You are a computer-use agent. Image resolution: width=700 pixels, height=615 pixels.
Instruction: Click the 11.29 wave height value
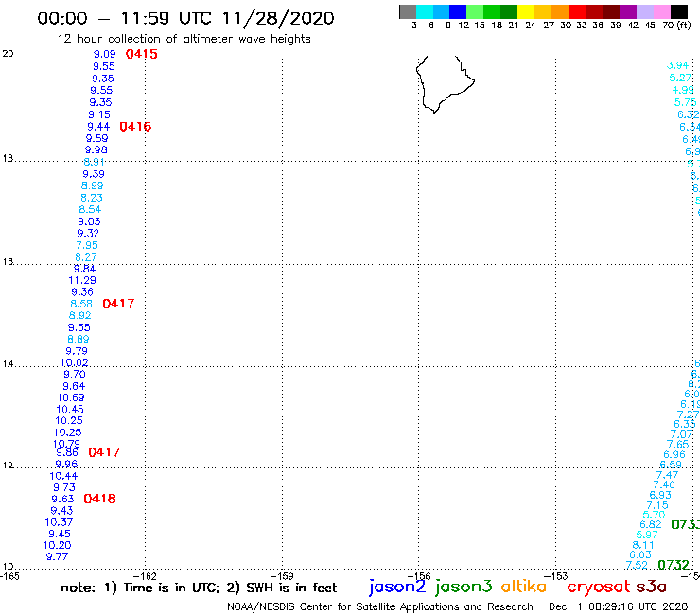click(82, 280)
